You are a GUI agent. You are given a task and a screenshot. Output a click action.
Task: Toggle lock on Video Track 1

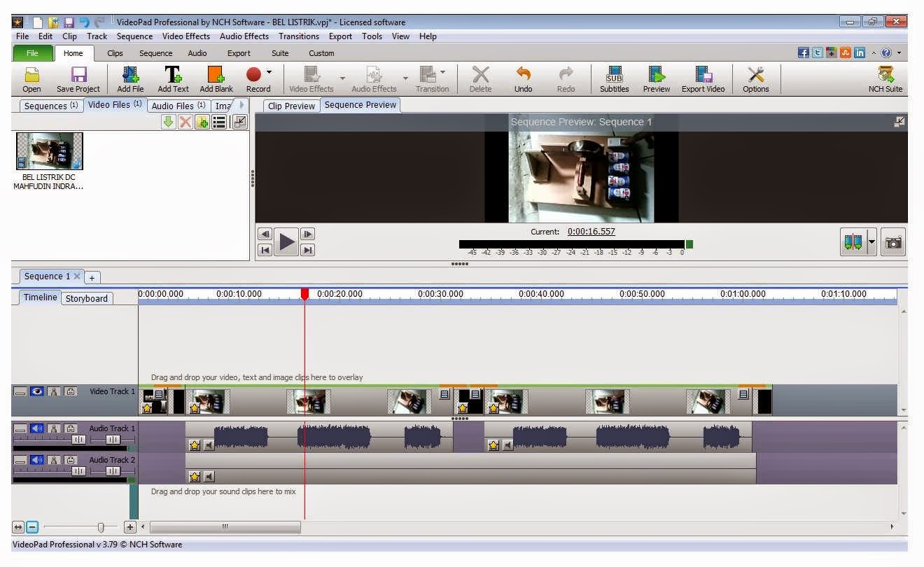[x=71, y=391]
